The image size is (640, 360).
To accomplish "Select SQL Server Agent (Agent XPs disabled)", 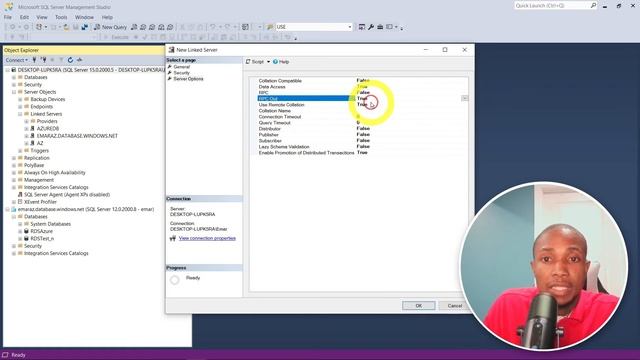I will (x=67, y=195).
